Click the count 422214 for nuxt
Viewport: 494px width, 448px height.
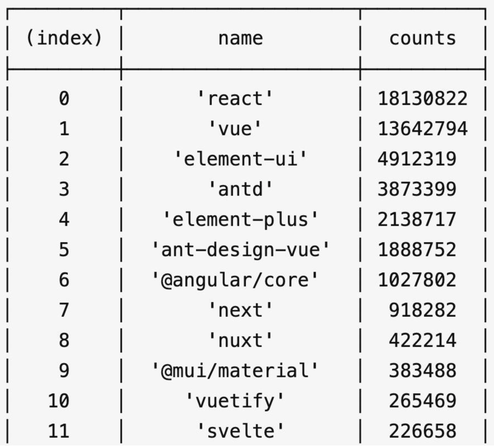click(x=423, y=340)
